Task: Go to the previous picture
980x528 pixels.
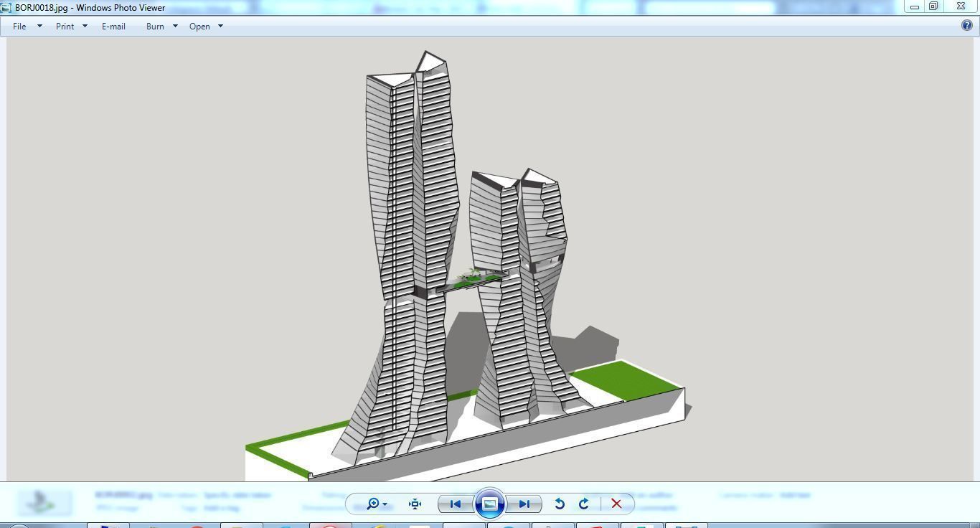Action: click(455, 504)
